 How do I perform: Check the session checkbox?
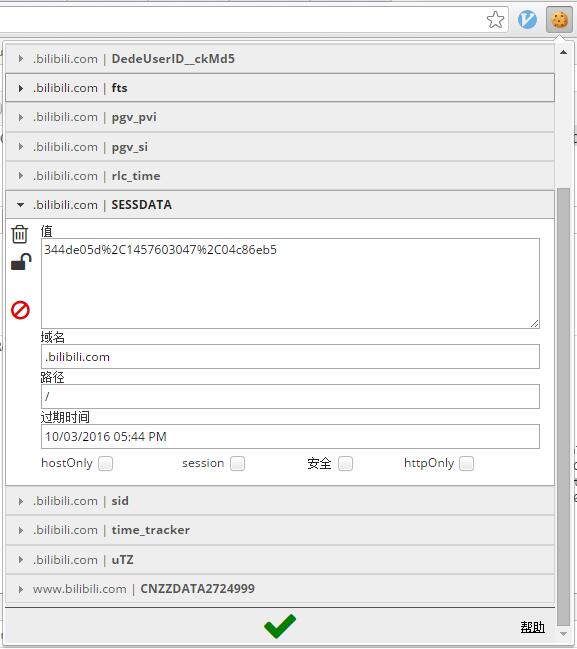238,464
